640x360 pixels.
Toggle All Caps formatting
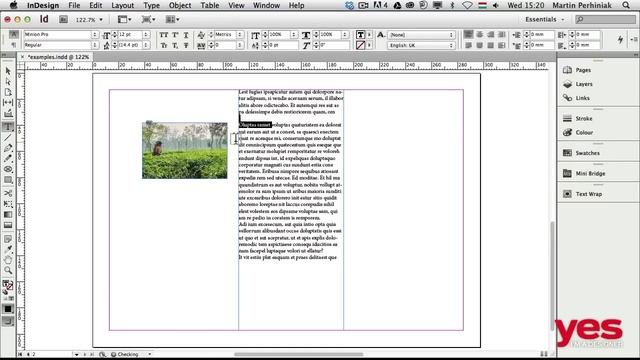(x=164, y=35)
